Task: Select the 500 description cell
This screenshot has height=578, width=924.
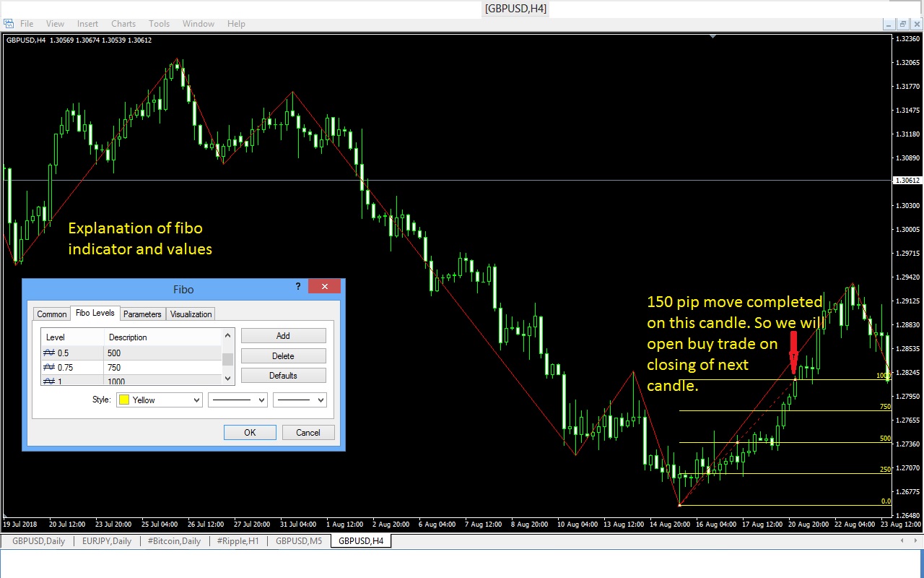Action: pyautogui.click(x=164, y=353)
